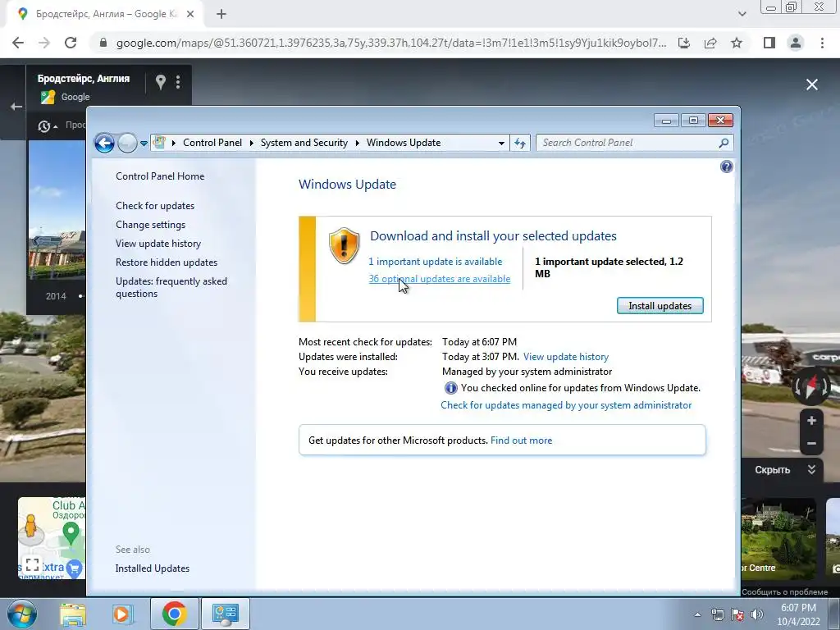Viewport: 840px width, 630px height.
Task: Close Street View with X icon
Action: (x=812, y=84)
